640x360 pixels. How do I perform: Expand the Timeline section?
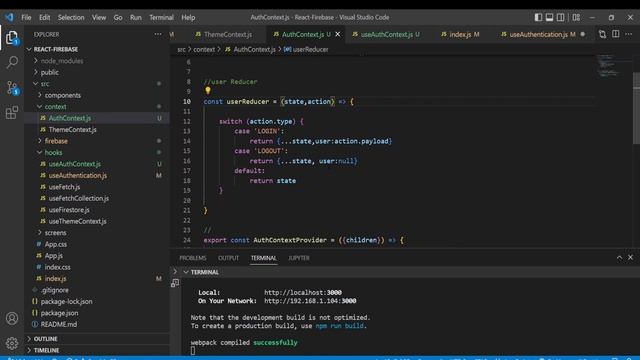click(97, 350)
